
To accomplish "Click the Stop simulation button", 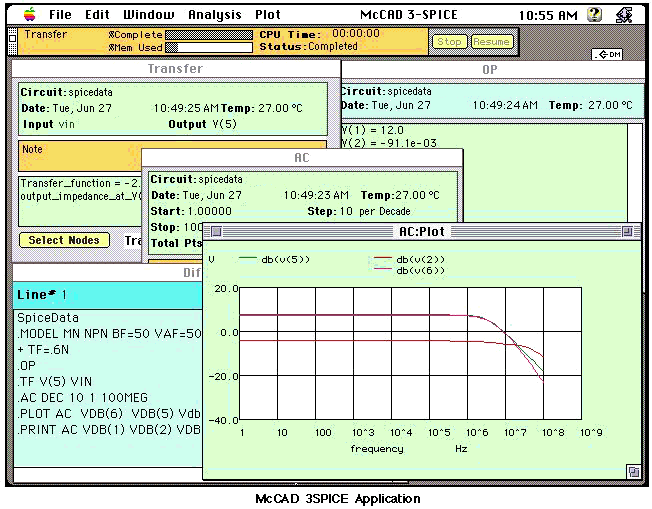I will pyautogui.click(x=449, y=42).
